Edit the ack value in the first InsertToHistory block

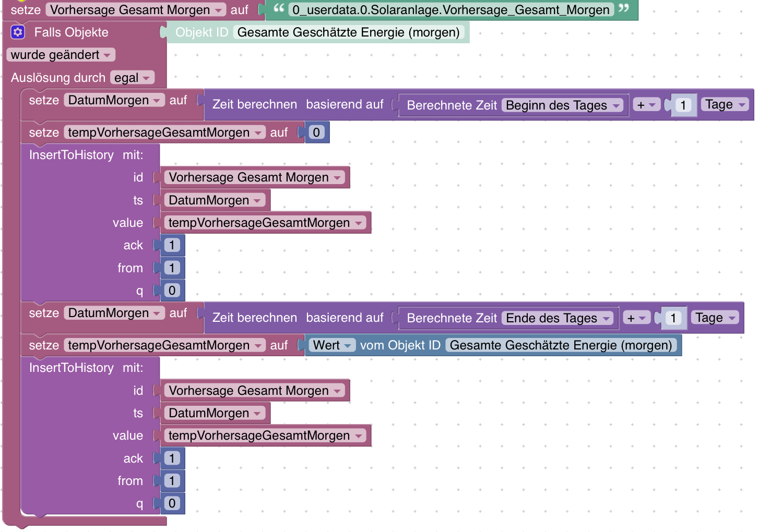[172, 245]
